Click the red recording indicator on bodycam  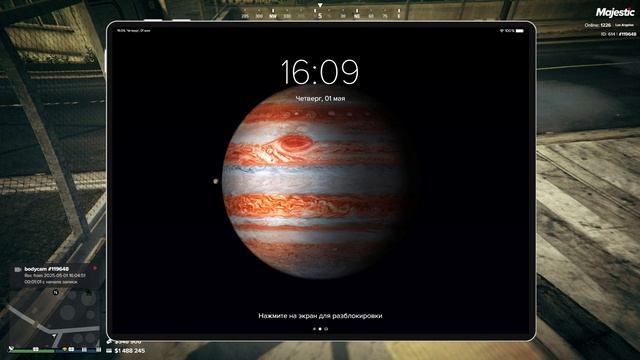tap(95, 268)
